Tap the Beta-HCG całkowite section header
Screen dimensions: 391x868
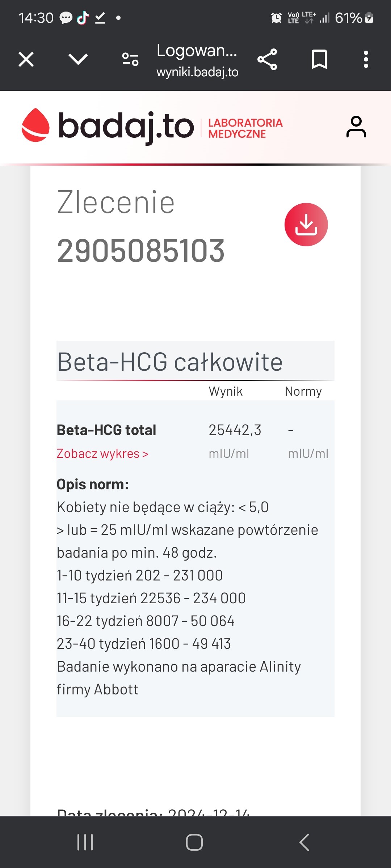click(170, 362)
